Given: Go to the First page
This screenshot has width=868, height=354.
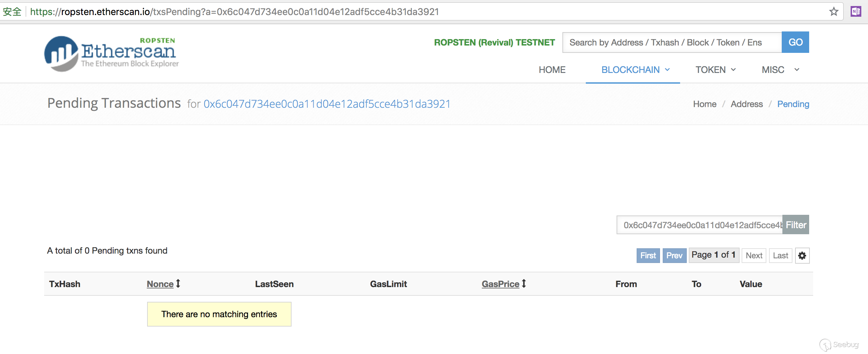Looking at the screenshot, I should (x=648, y=256).
